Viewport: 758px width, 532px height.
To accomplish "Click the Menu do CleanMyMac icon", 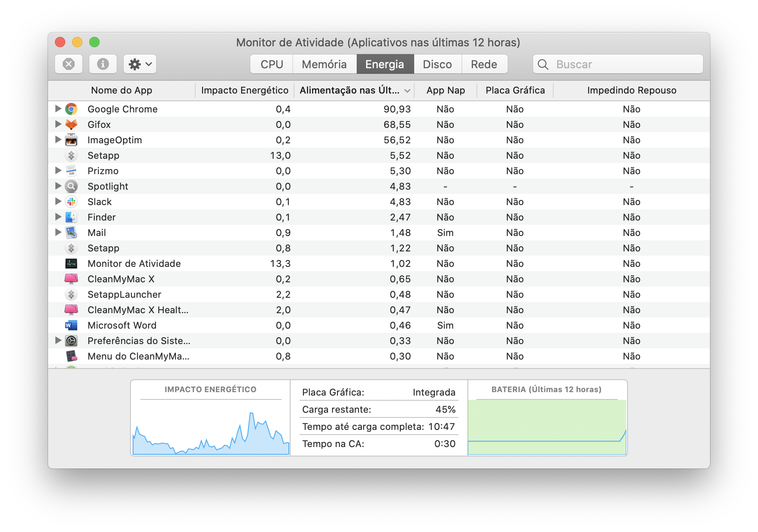I will 71,356.
